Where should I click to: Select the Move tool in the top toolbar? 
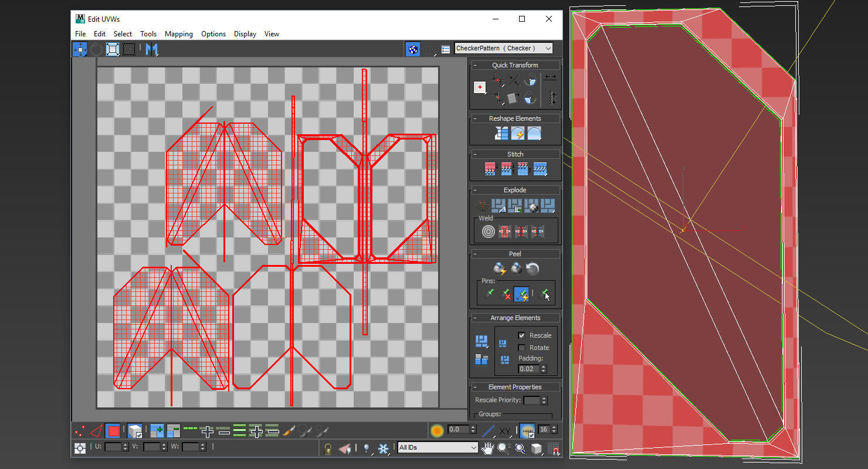point(80,49)
